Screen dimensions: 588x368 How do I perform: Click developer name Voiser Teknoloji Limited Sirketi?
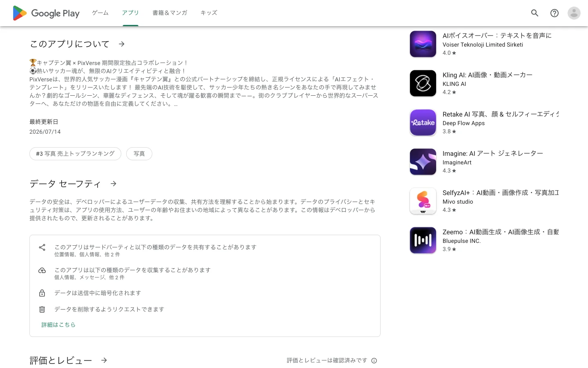click(483, 45)
